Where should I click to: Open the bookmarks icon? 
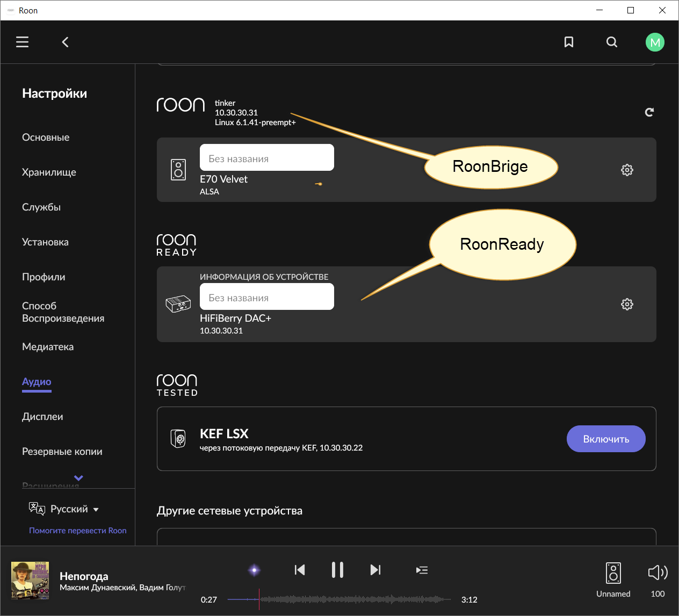(x=569, y=42)
